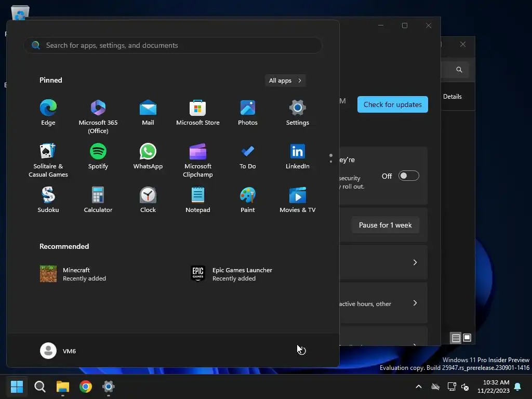
Task: Launch Movies & TV
Action: coord(298,200)
